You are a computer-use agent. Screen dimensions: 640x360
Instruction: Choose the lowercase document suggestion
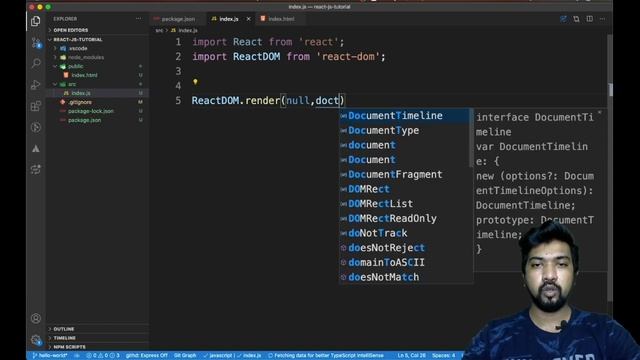pos(404,145)
